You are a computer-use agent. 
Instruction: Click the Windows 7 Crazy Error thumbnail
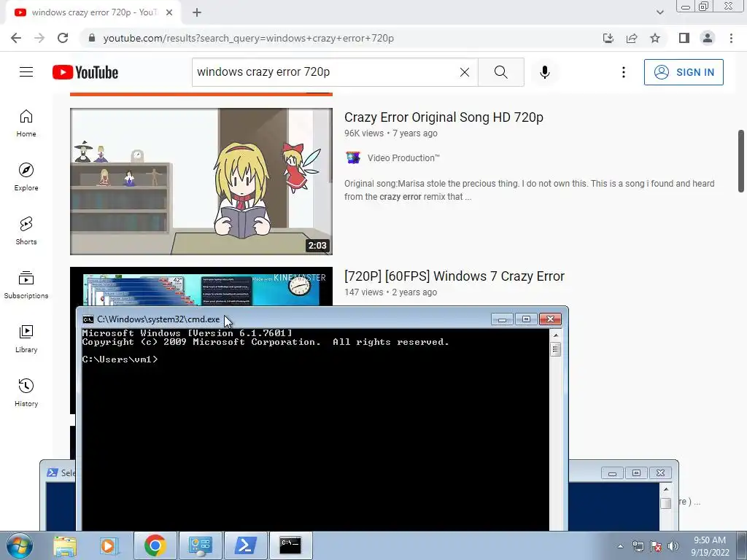coord(201,287)
